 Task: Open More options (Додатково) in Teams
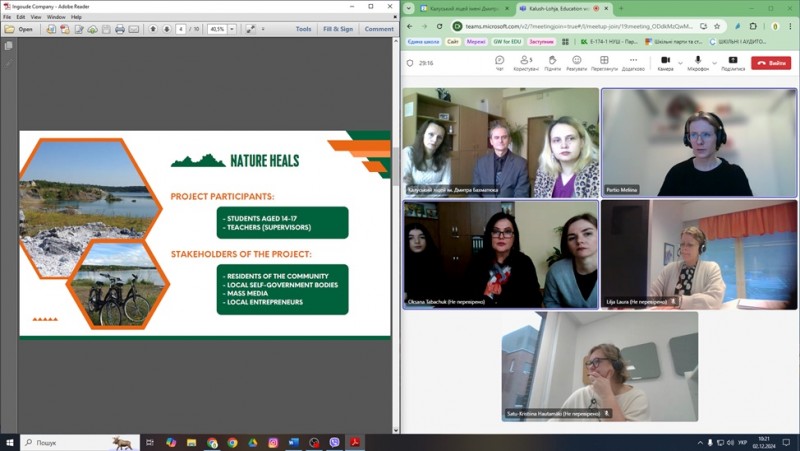633,63
